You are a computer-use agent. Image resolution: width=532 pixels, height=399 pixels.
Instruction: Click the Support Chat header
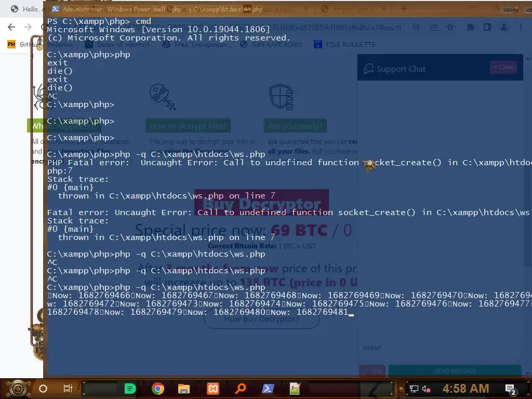click(440, 68)
